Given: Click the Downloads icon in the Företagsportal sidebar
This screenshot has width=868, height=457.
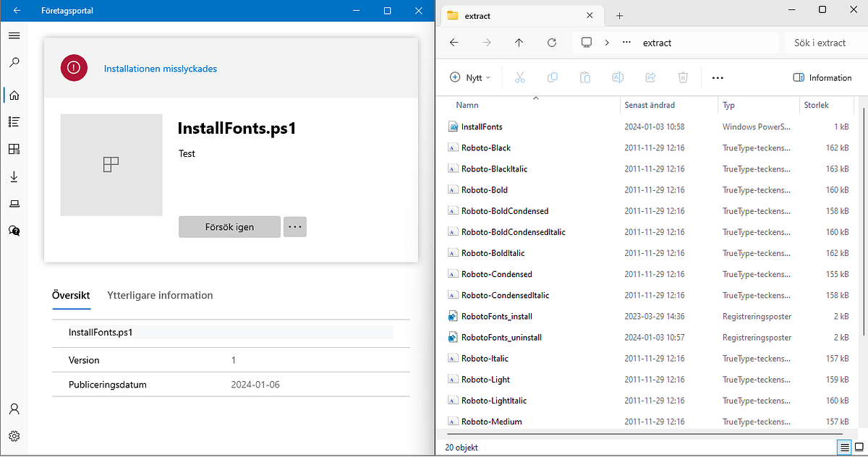Looking at the screenshot, I should [x=14, y=176].
